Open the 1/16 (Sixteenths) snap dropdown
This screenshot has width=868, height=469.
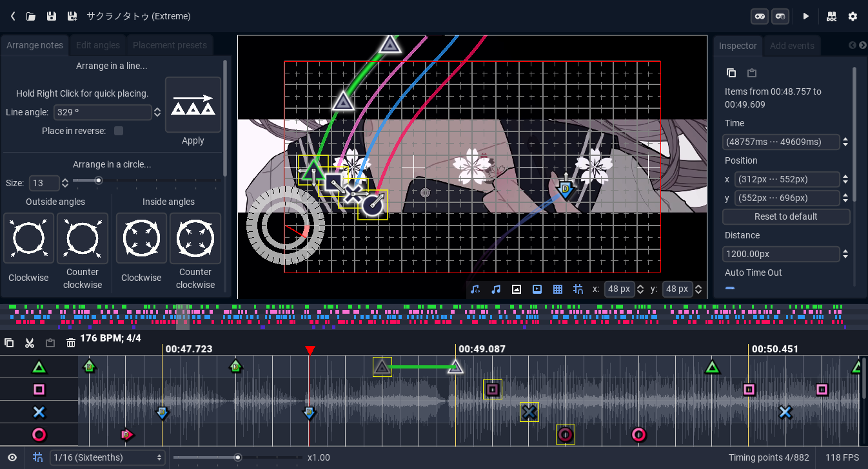point(108,457)
